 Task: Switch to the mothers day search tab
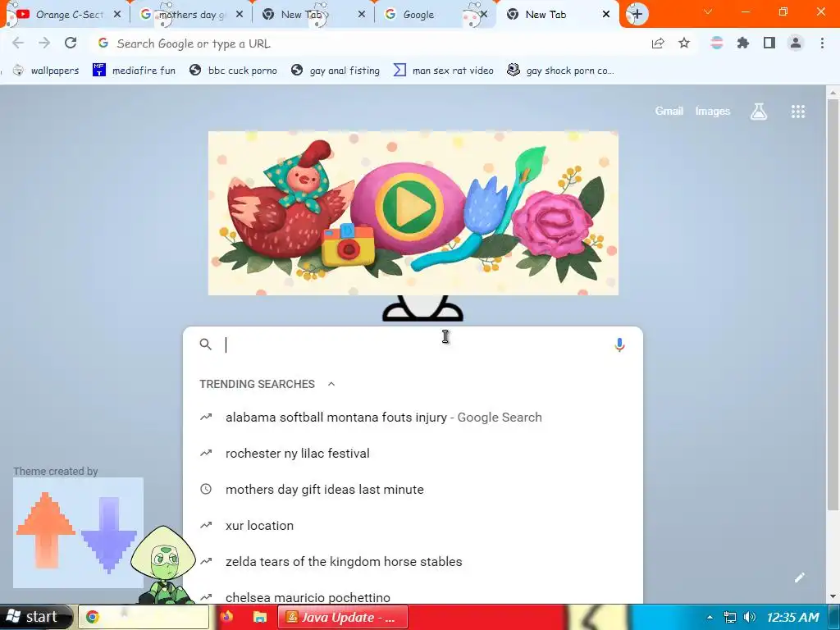(x=185, y=15)
